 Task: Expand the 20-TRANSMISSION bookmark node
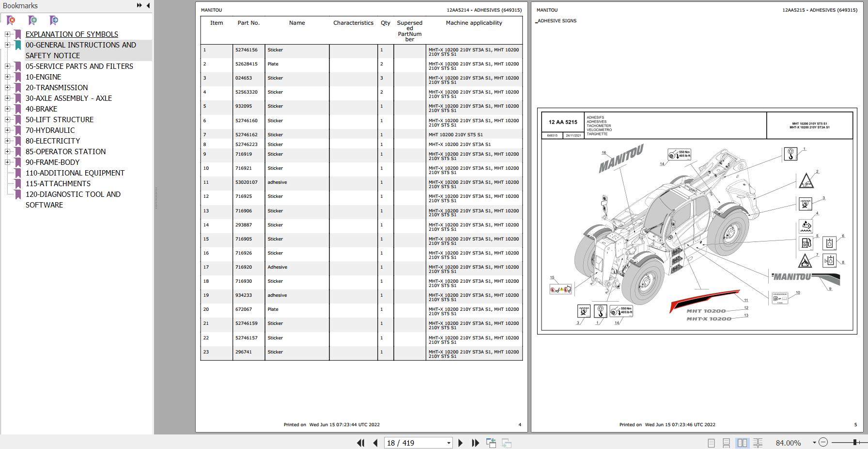click(x=7, y=88)
